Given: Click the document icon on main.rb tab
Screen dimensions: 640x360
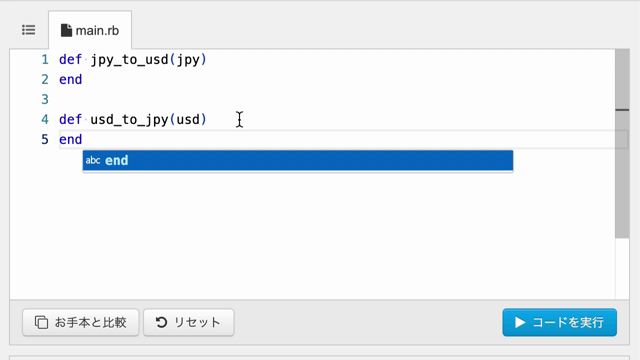Looking at the screenshot, I should [x=66, y=30].
